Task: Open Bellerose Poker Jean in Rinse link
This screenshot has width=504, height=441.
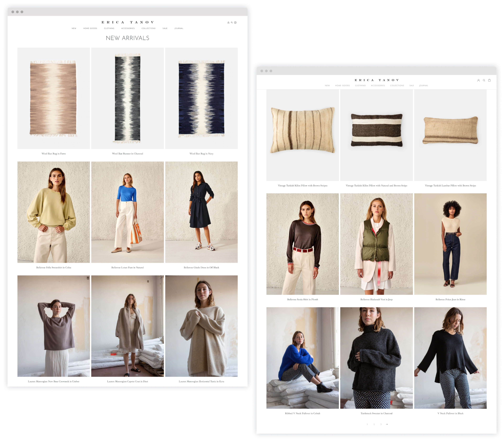Action: click(x=450, y=299)
